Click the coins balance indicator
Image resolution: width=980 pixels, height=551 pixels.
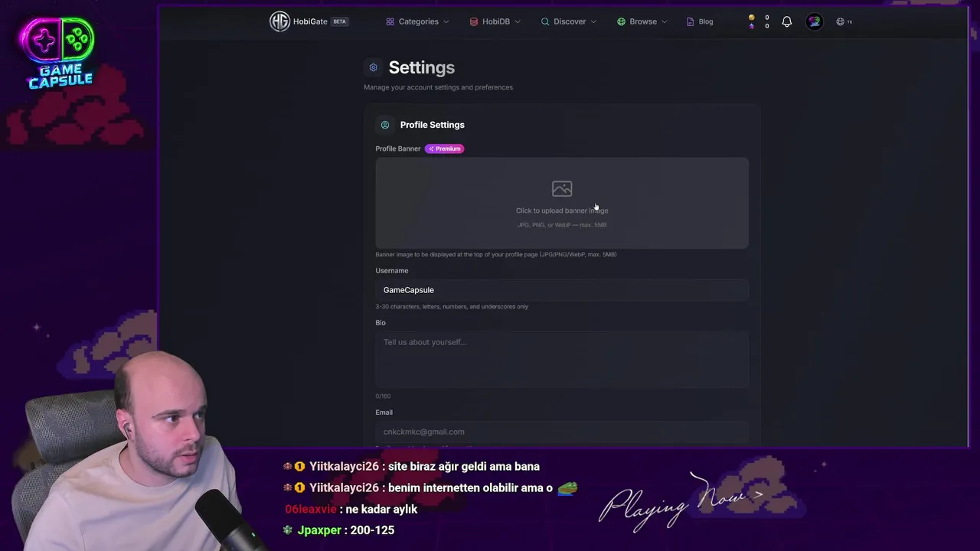(759, 21)
